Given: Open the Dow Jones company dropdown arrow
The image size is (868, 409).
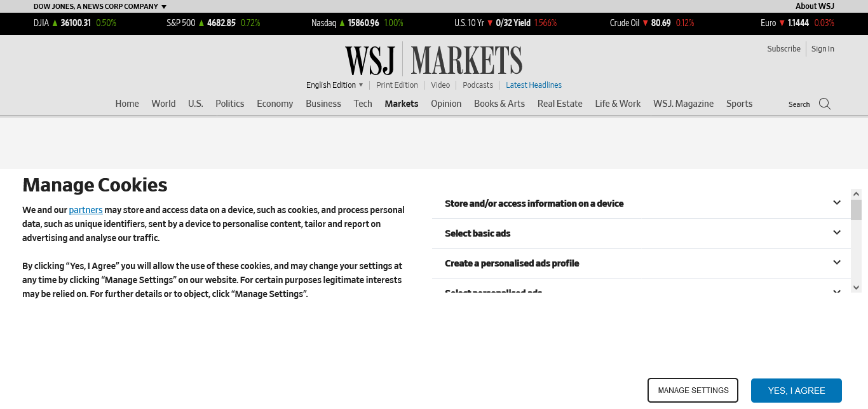Looking at the screenshot, I should point(164,6).
